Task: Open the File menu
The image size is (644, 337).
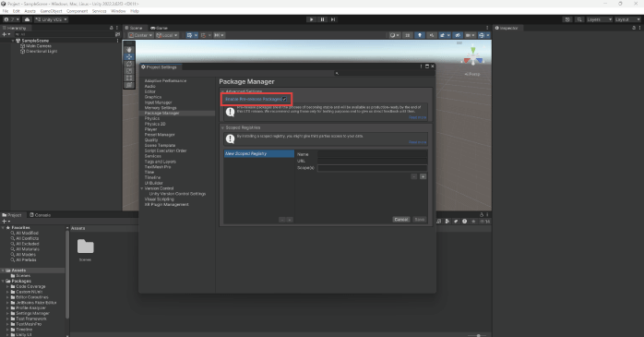Action: [6, 11]
